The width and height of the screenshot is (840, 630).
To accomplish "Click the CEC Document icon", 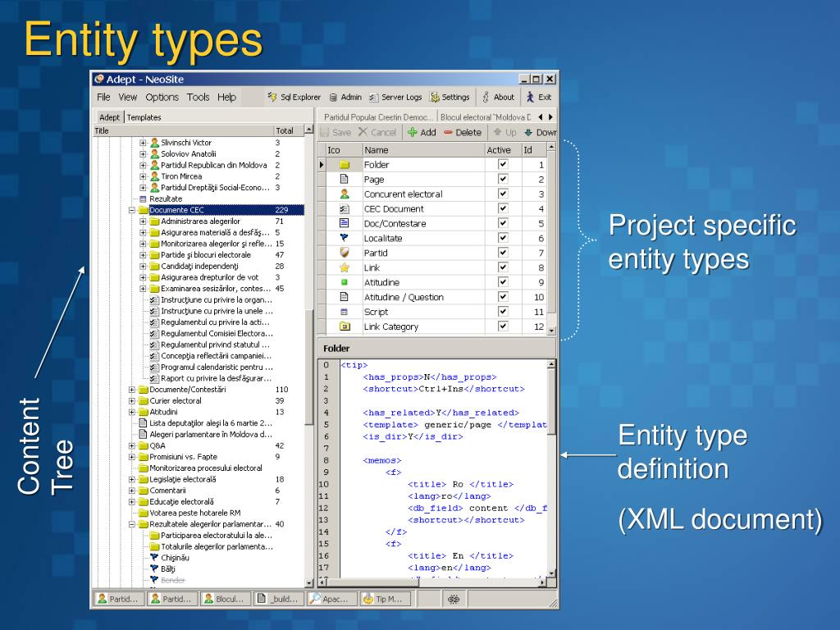I will point(345,208).
